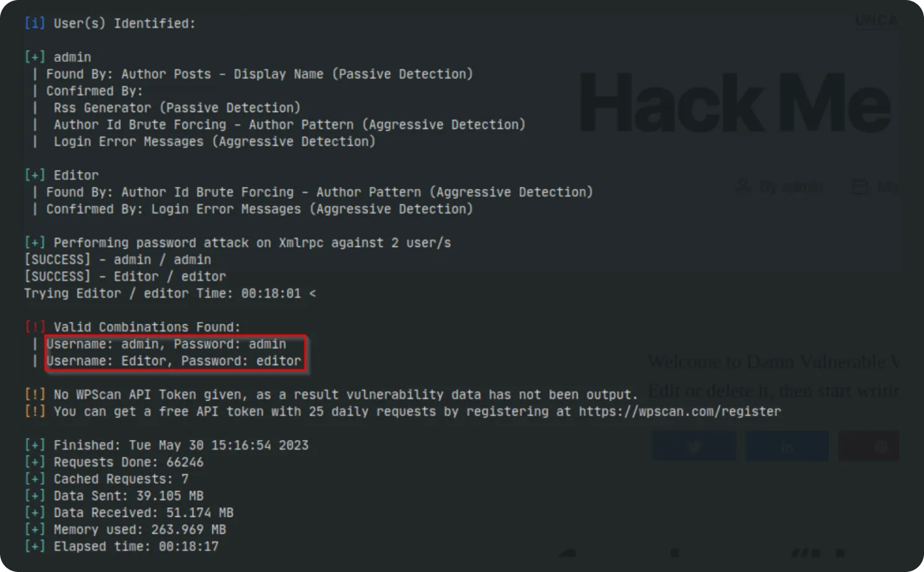Click the [SUCCESS] - admin / admin line
Screen dimensions: 924x572
pyautogui.click(x=118, y=260)
